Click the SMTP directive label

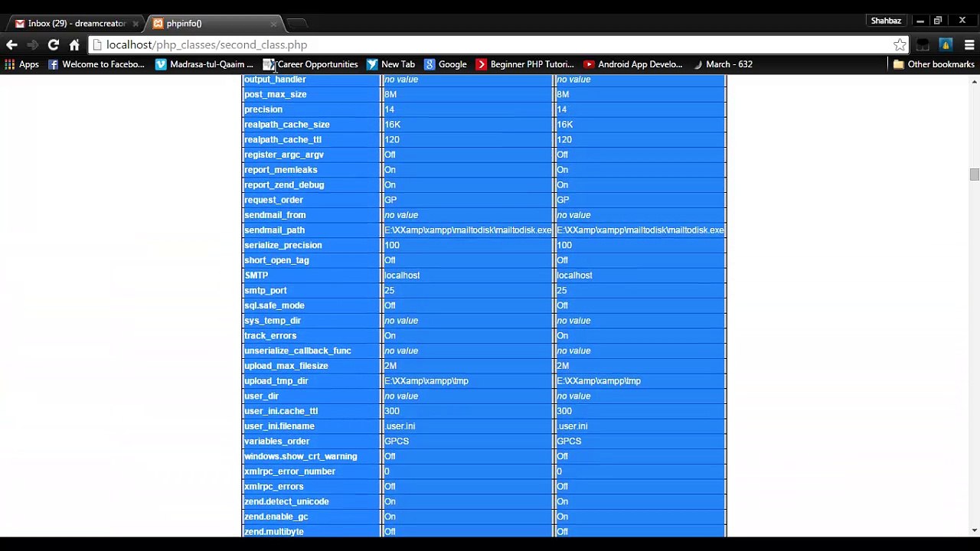click(x=256, y=275)
